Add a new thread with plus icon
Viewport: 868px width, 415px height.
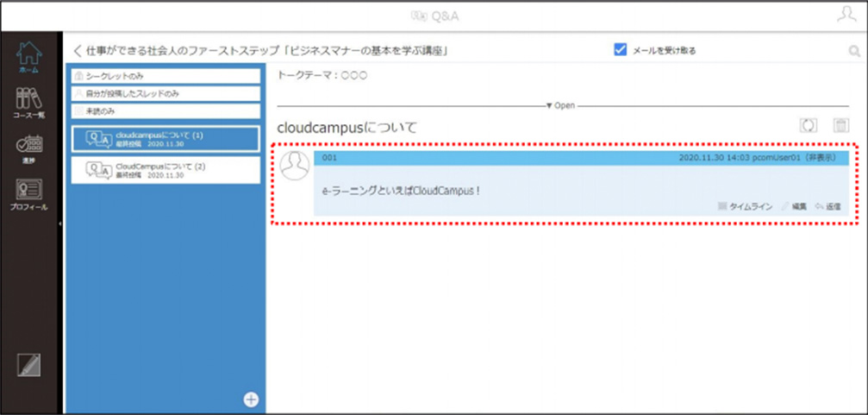(252, 399)
